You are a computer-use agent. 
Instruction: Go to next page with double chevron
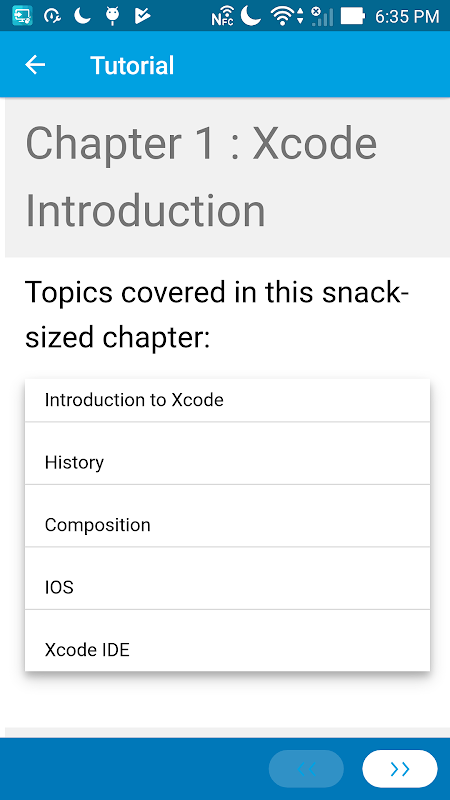[399, 769]
